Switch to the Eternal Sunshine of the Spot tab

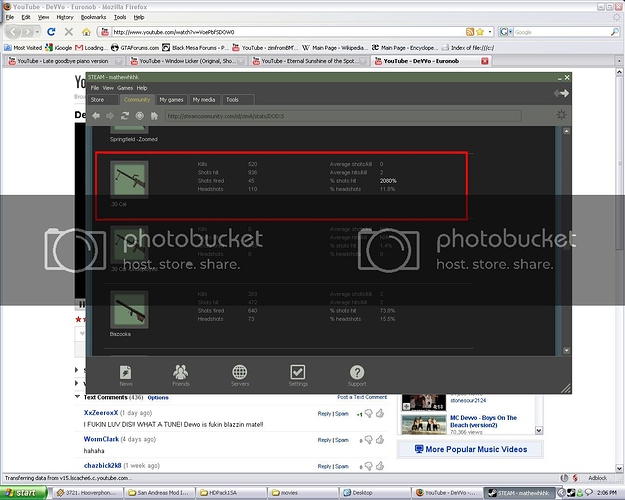coord(309,61)
